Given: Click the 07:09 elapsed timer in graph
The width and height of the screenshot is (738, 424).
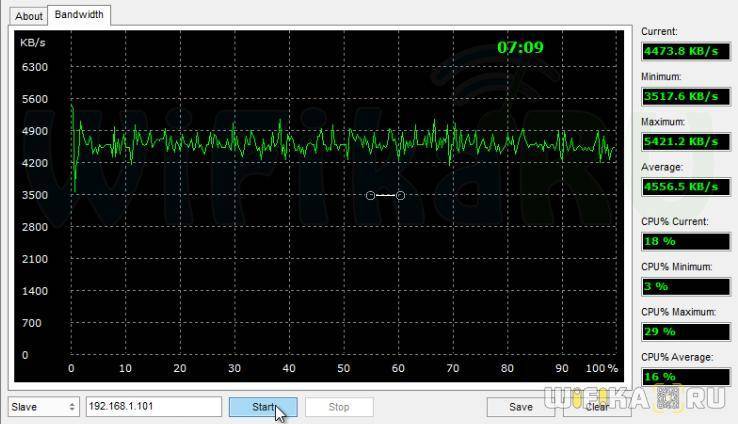Looking at the screenshot, I should coord(520,47).
